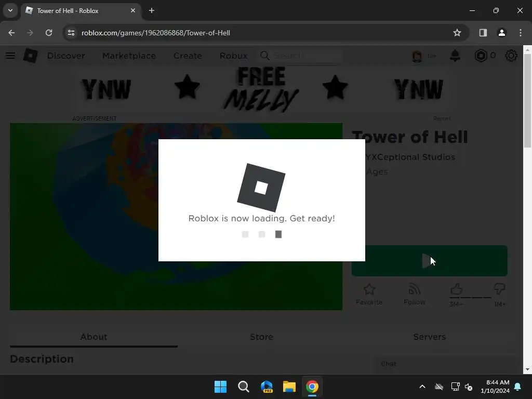Click the 'Roblox is now loading' message
532x399 pixels.
262,218
